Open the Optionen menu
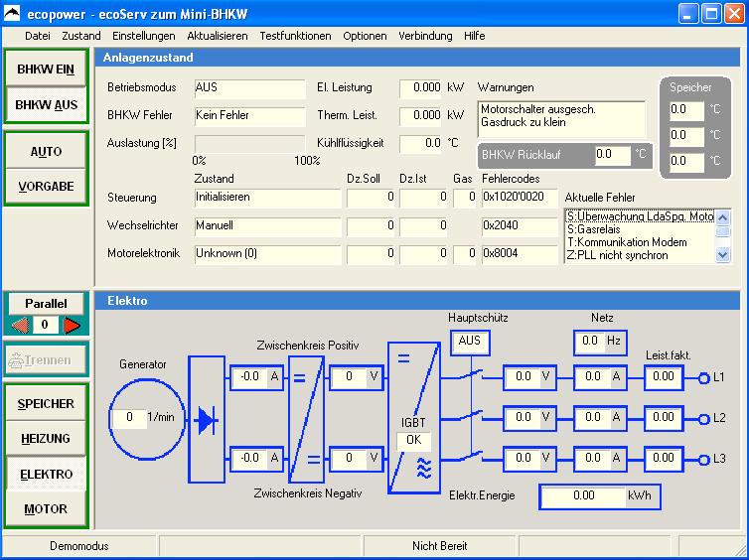 pyautogui.click(x=365, y=36)
